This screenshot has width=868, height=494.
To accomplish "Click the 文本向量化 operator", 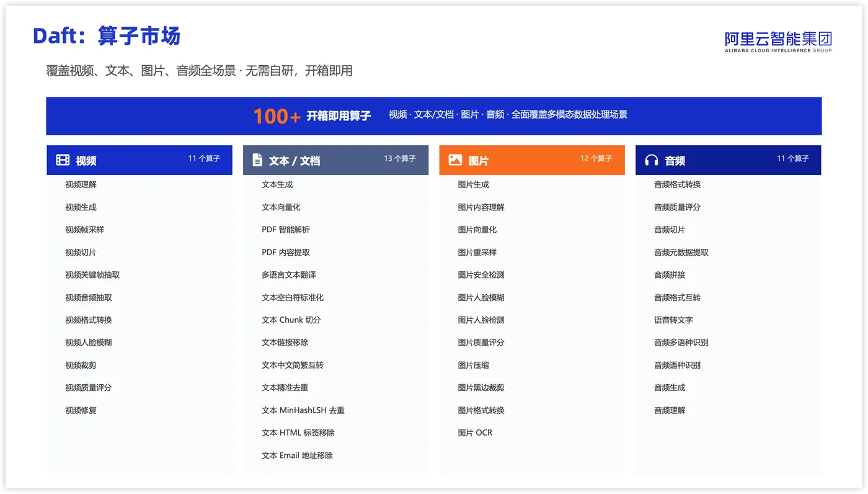I will 281,207.
